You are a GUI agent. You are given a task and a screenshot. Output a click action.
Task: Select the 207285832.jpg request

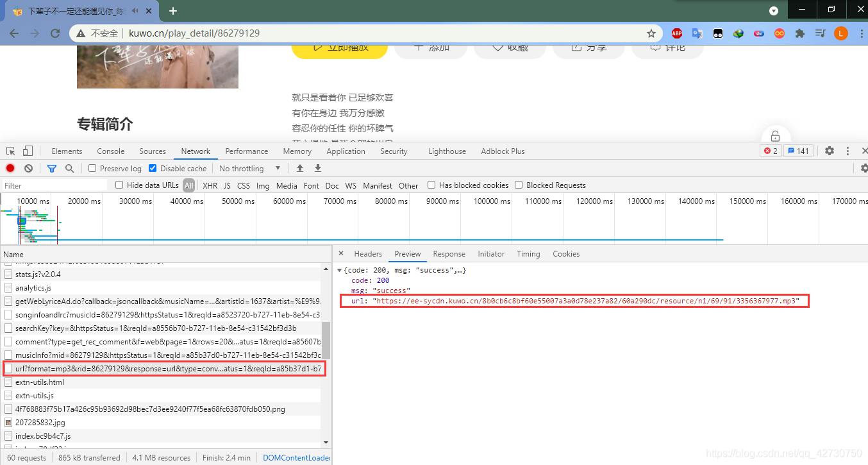pyautogui.click(x=161, y=422)
